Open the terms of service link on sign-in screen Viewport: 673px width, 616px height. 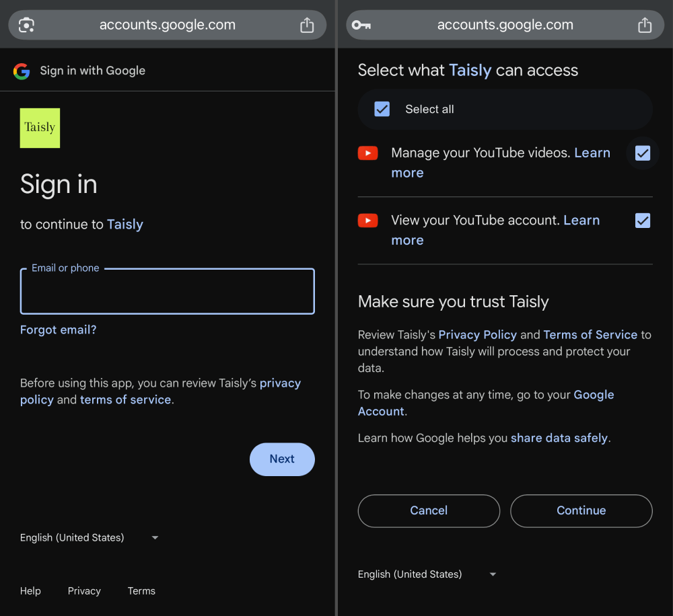click(125, 399)
